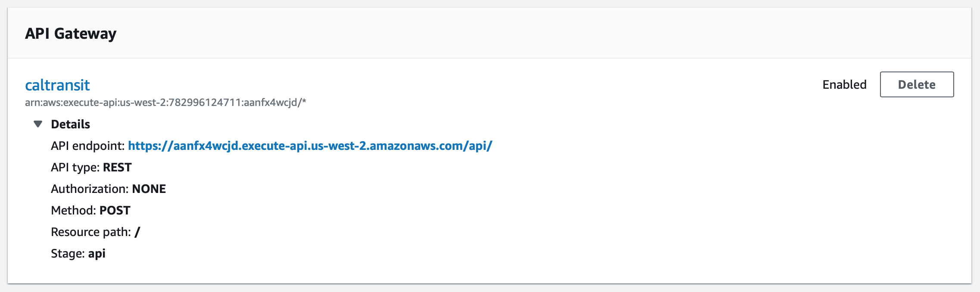This screenshot has height=292, width=980.
Task: Click the api stage value
Action: tap(97, 254)
